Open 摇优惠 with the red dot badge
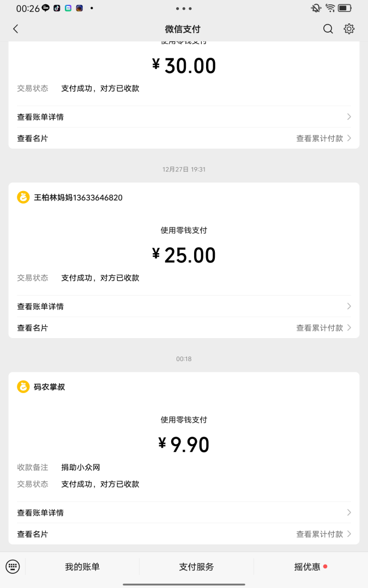368x588 pixels. (307, 566)
